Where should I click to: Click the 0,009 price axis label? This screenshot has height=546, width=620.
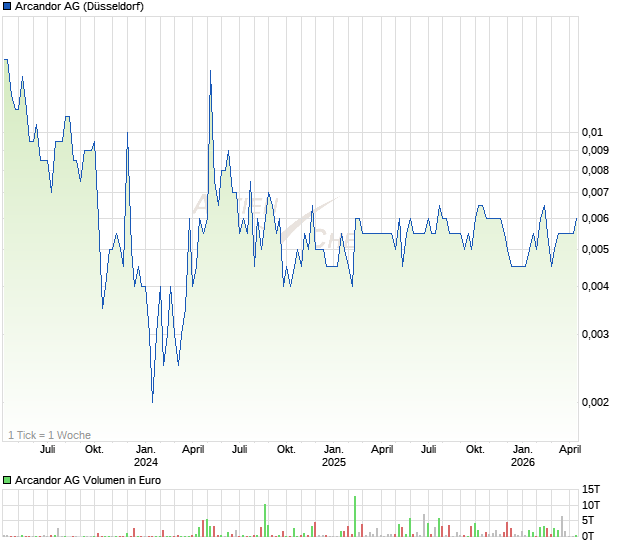pyautogui.click(x=595, y=150)
